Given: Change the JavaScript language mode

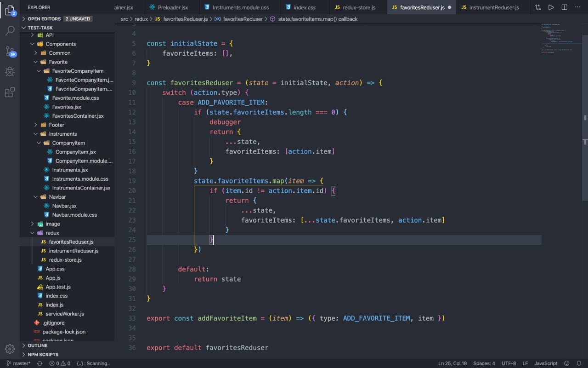Looking at the screenshot, I should click(x=546, y=363).
